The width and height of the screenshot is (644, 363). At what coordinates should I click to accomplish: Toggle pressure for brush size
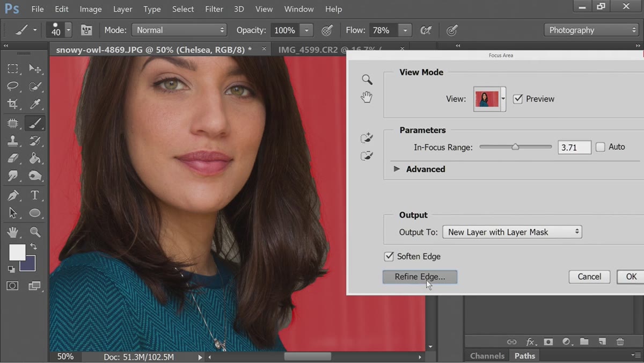point(452,30)
